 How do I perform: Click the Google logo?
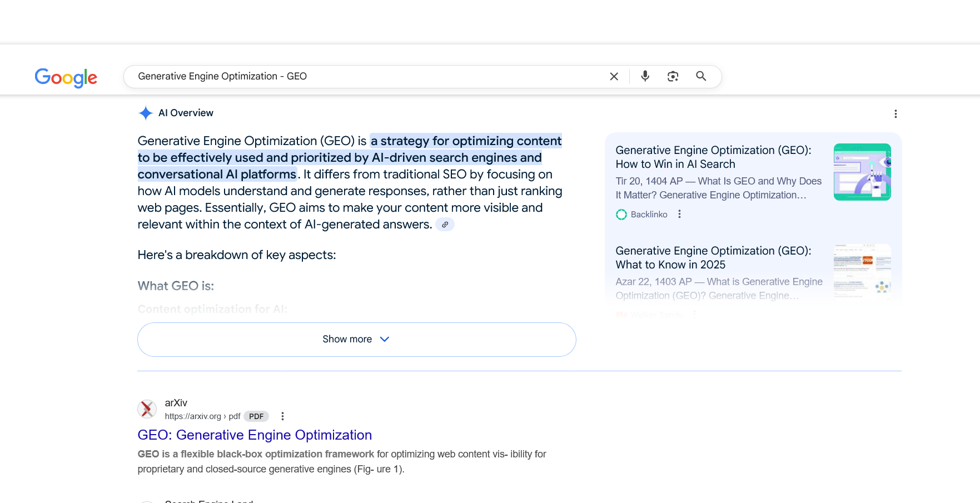[66, 77]
